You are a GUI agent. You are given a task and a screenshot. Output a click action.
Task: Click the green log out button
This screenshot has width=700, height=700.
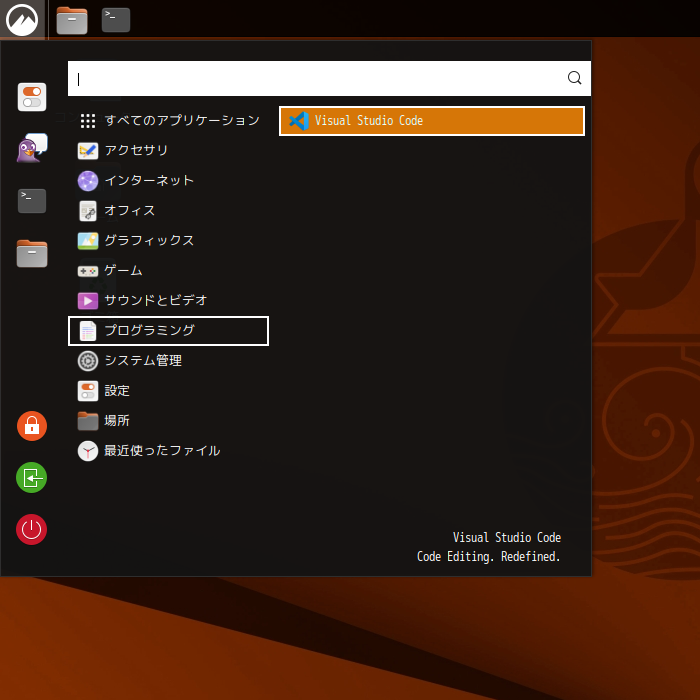point(32,478)
